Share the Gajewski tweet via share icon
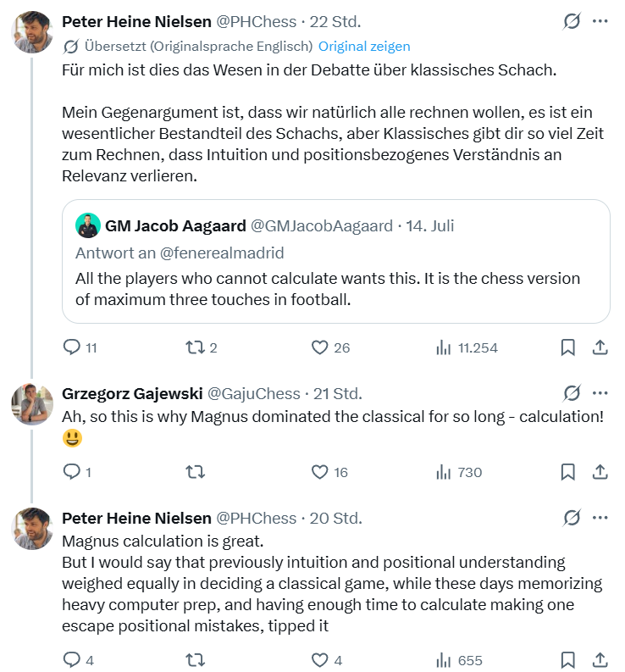The height and width of the screenshot is (672, 625). coord(600,472)
